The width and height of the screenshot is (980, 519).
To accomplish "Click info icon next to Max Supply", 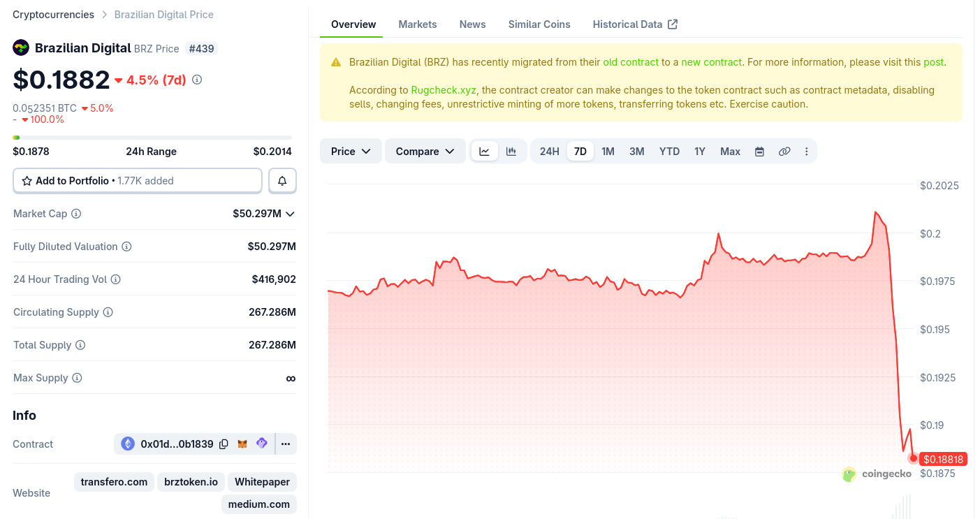I will pyautogui.click(x=77, y=378).
